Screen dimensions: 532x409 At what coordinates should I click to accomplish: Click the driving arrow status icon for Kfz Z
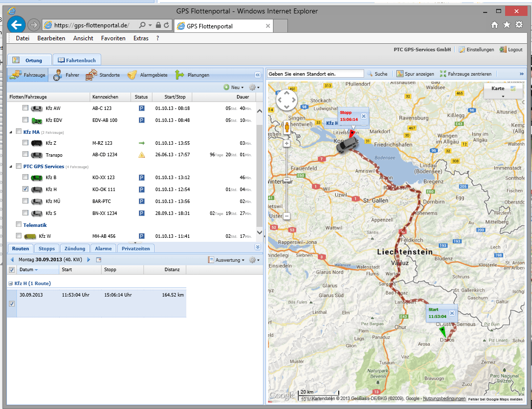point(141,143)
